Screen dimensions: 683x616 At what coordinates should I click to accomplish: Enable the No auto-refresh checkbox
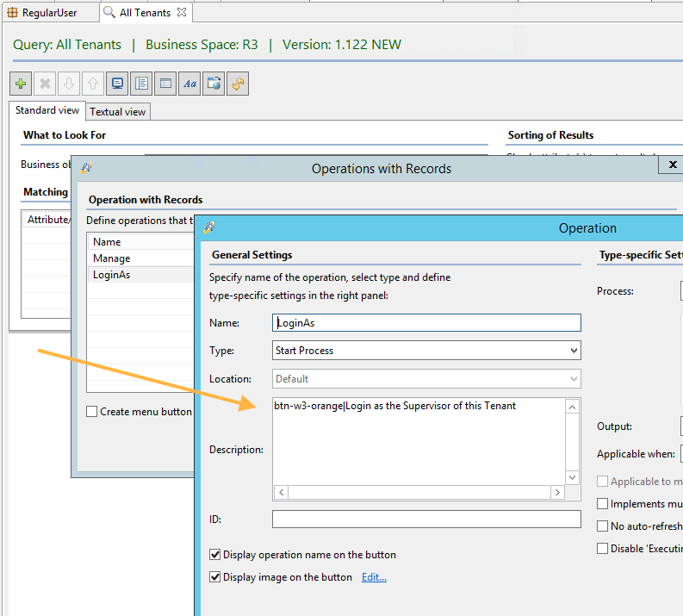point(602,526)
